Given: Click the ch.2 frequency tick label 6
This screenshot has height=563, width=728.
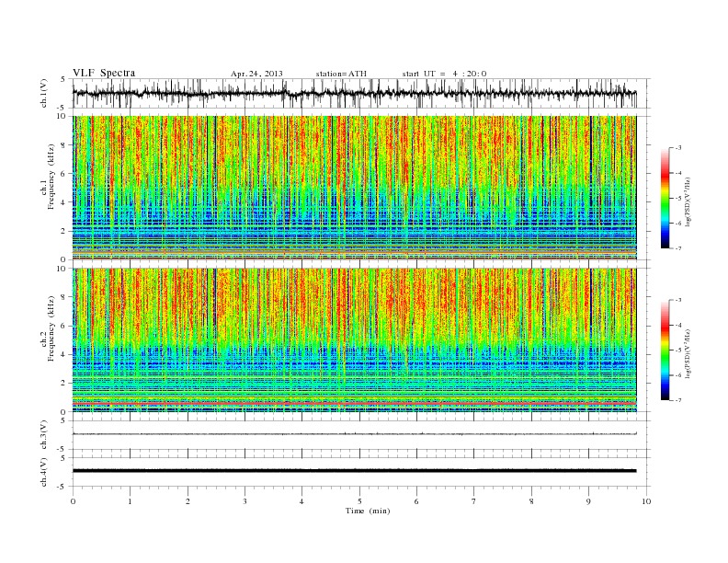Looking at the screenshot, I should pyautogui.click(x=63, y=326).
